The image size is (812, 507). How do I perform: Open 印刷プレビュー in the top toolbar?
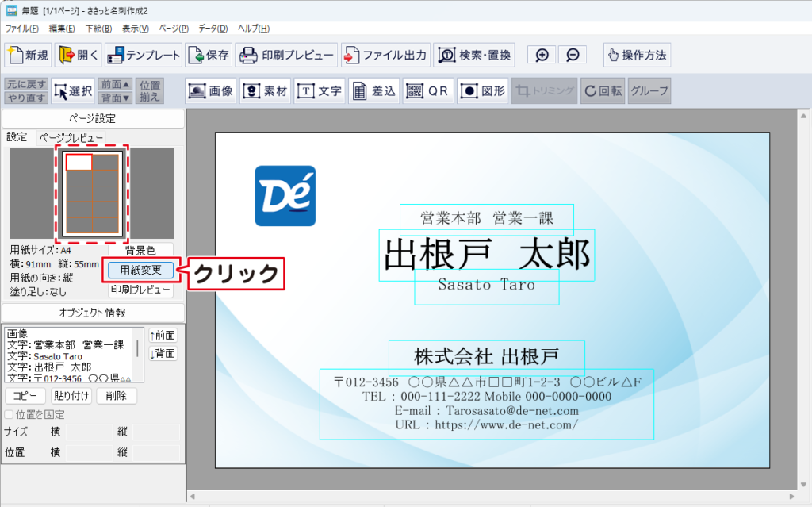pos(286,55)
